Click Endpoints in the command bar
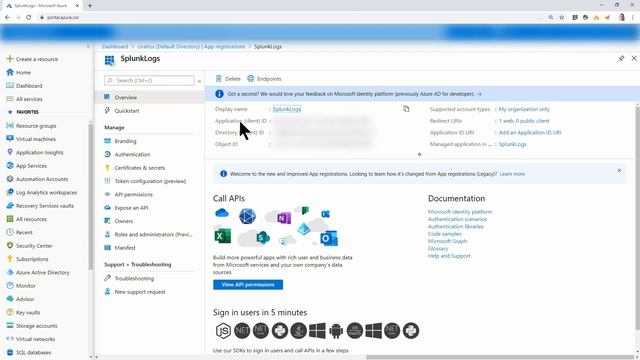Image resolution: width=640 pixels, height=360 pixels. [x=264, y=79]
